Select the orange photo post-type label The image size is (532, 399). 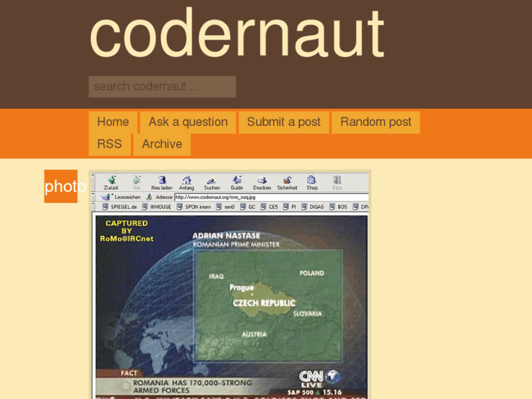click(x=61, y=186)
